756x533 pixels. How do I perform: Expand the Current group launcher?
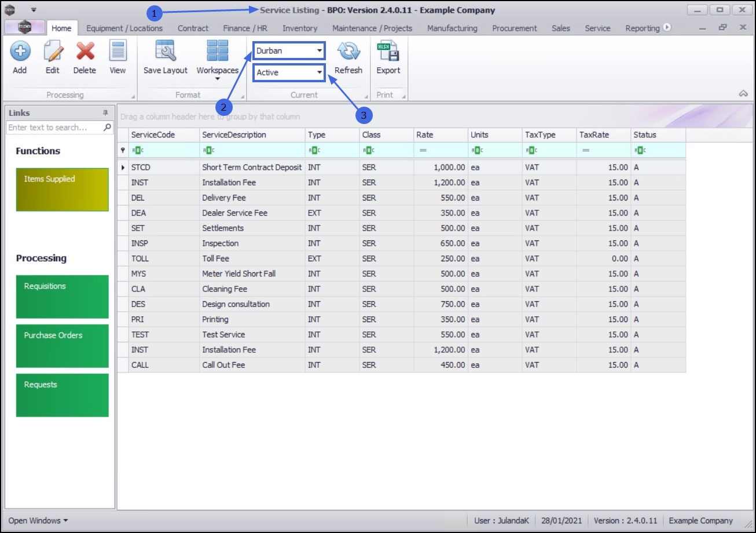tap(365, 97)
